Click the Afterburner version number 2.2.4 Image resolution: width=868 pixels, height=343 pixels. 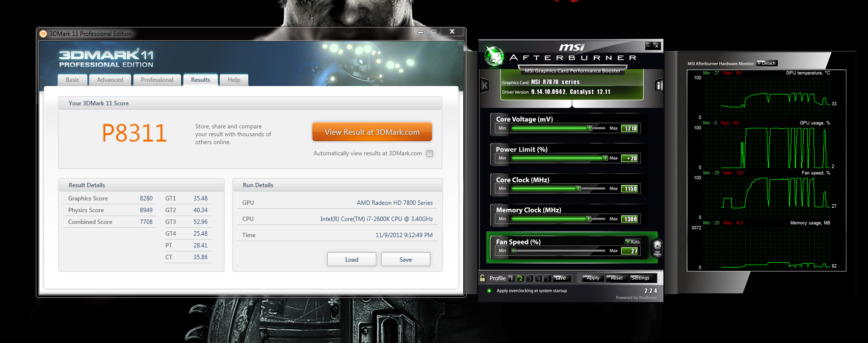coord(650,291)
